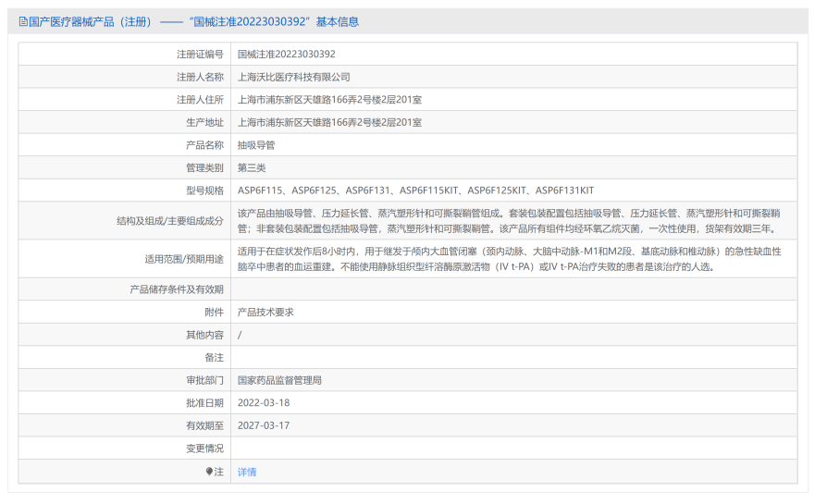Click attachment value 产品技术要求

[265, 312]
